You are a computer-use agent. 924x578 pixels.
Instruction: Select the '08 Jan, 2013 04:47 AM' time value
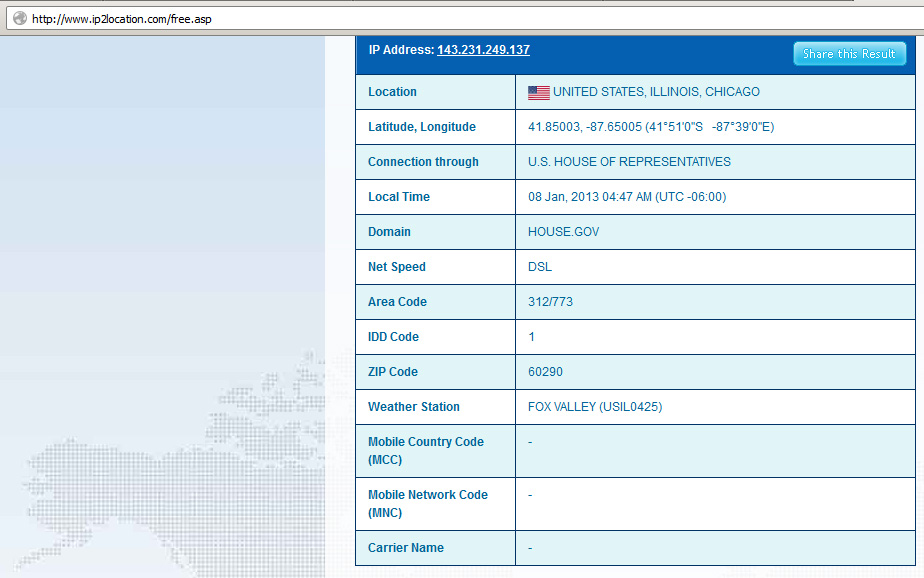pyautogui.click(x=590, y=197)
